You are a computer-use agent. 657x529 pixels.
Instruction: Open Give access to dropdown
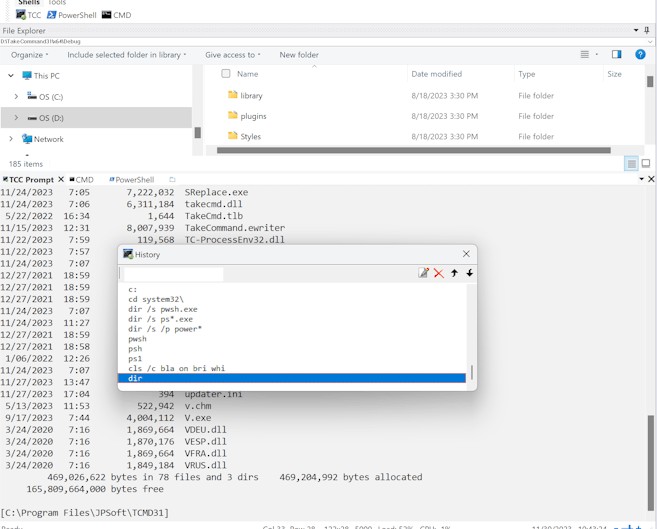(233, 55)
